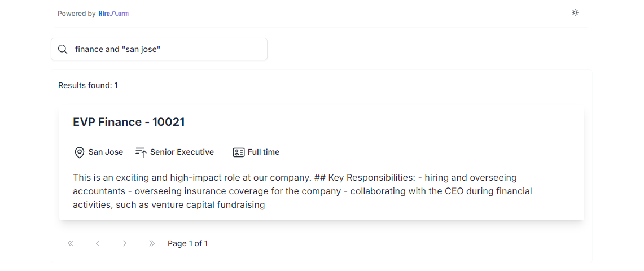Click the seniority level sort icon
Image resolution: width=644 pixels, height=271 pixels.
[x=141, y=152]
